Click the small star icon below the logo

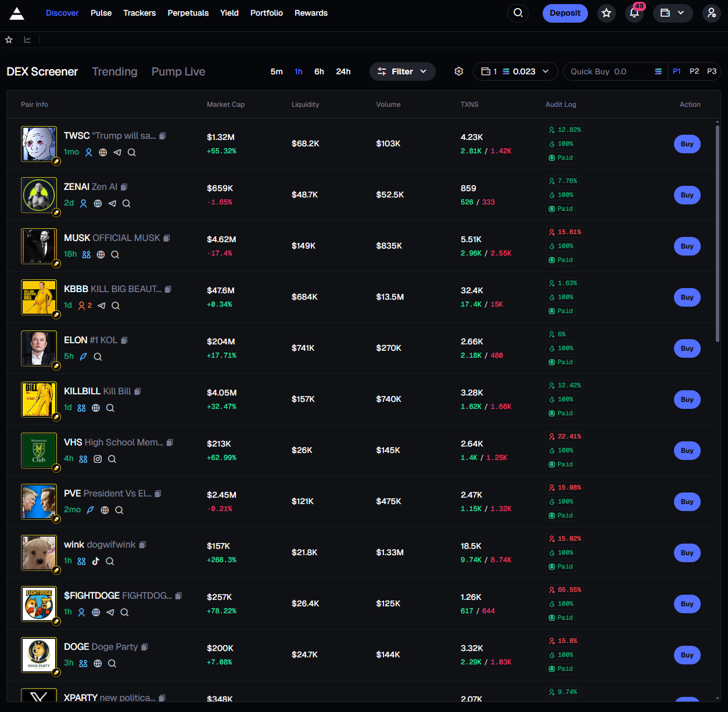(9, 39)
